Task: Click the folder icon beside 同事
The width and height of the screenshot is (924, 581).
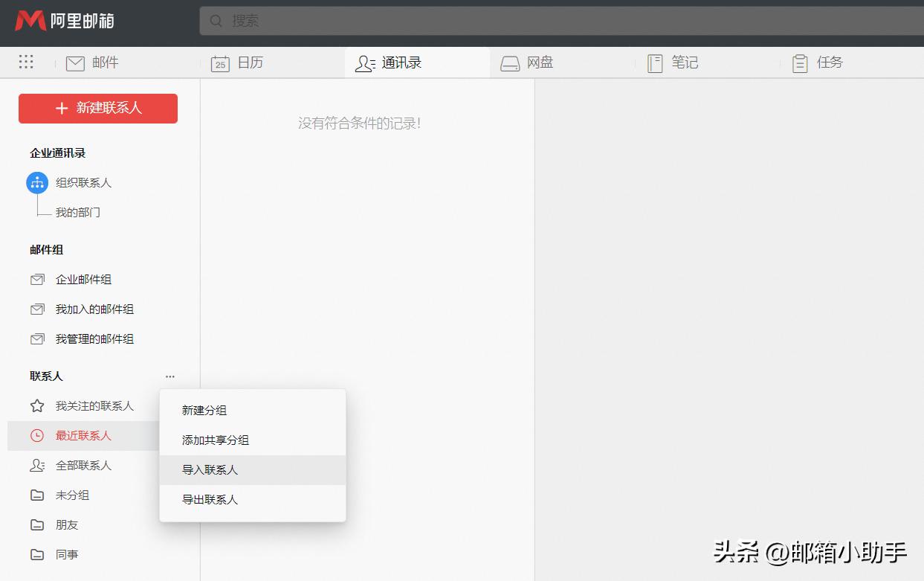Action: [x=37, y=554]
